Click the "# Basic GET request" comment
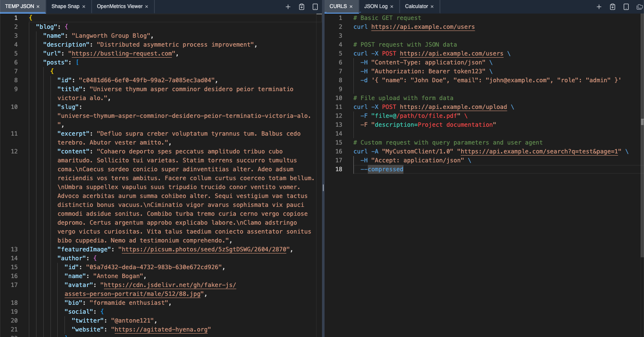Image resolution: width=644 pixels, height=337 pixels. tap(387, 18)
